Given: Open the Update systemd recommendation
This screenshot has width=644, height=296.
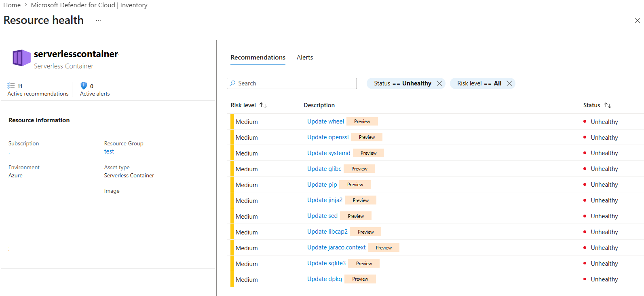Looking at the screenshot, I should 329,153.
